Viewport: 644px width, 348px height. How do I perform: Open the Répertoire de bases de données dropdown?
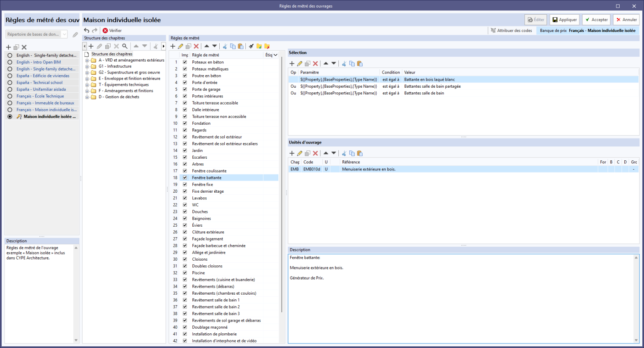tap(64, 34)
